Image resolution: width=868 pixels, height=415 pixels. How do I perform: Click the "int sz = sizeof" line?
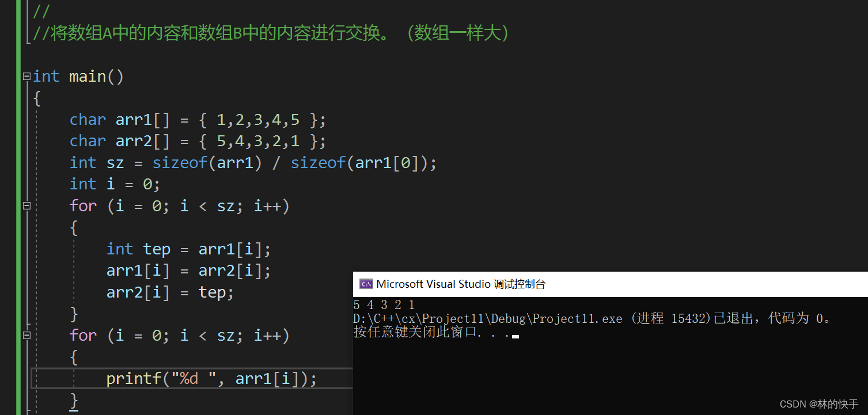pyautogui.click(x=253, y=163)
